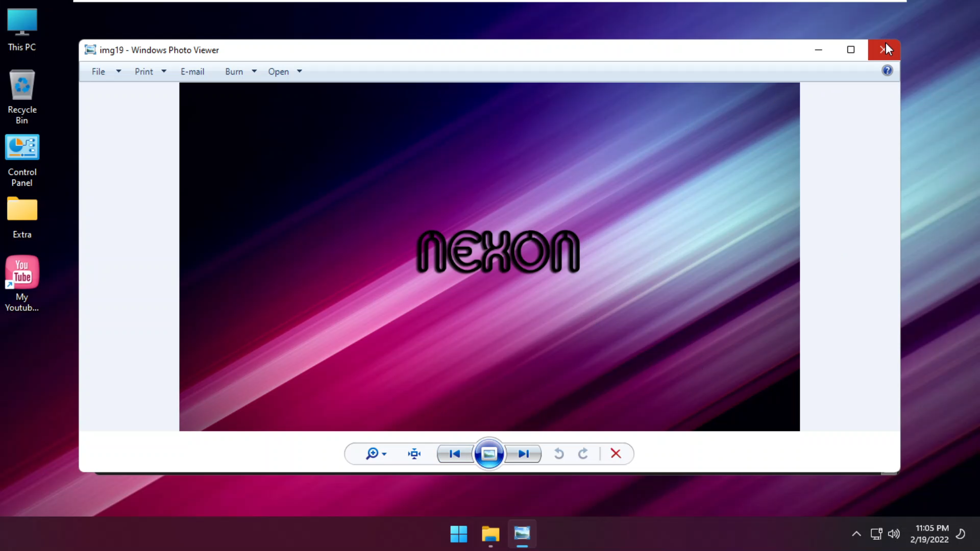Rotate image clockwise
Screen dimensions: 980x551
point(583,454)
